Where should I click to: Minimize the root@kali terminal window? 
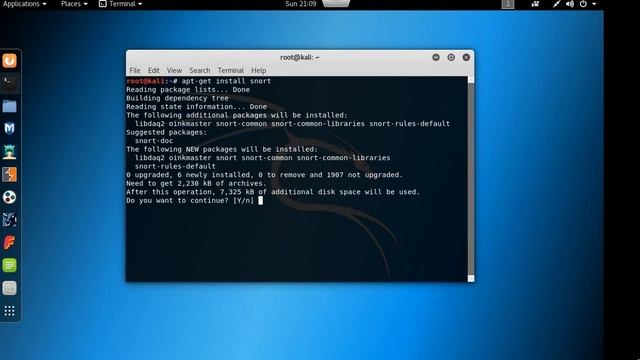(436, 58)
